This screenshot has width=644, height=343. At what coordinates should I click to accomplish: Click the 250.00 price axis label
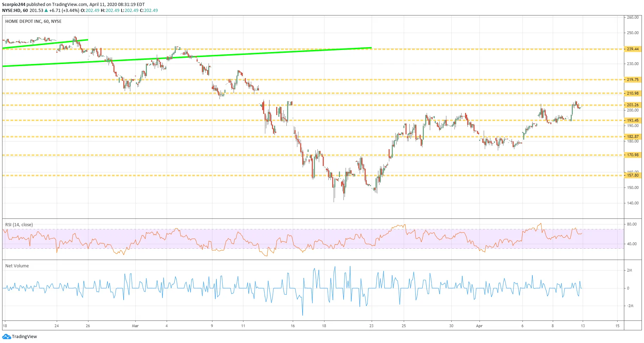(x=633, y=33)
